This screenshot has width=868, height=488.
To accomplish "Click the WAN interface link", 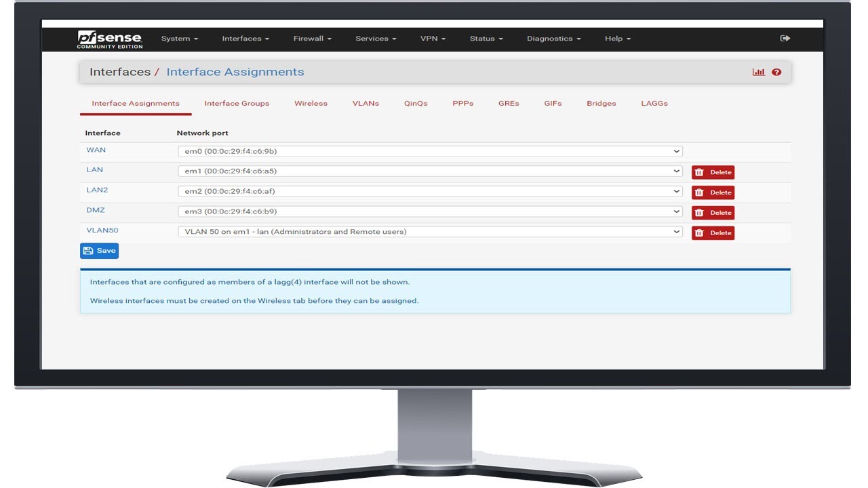I will coord(96,150).
